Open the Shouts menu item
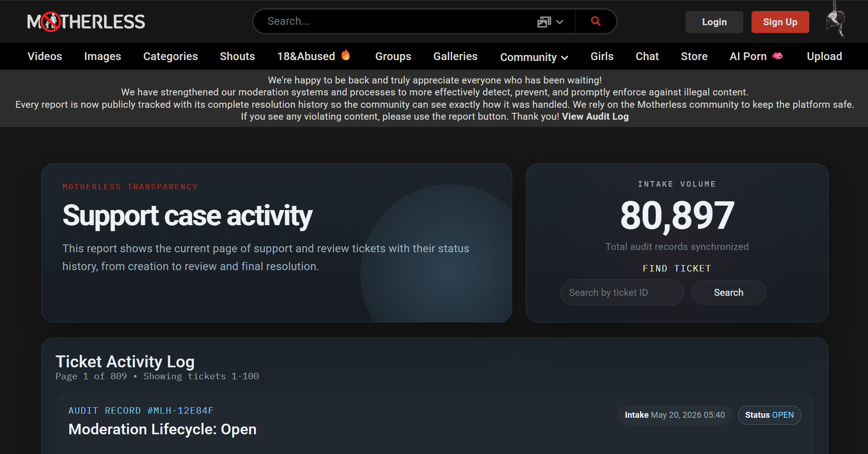 237,56
